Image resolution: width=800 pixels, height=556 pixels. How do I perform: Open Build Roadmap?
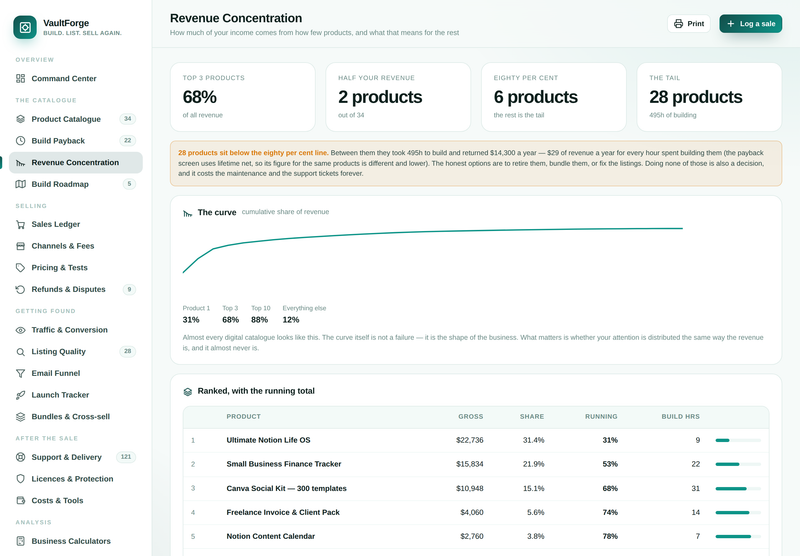tap(76, 184)
